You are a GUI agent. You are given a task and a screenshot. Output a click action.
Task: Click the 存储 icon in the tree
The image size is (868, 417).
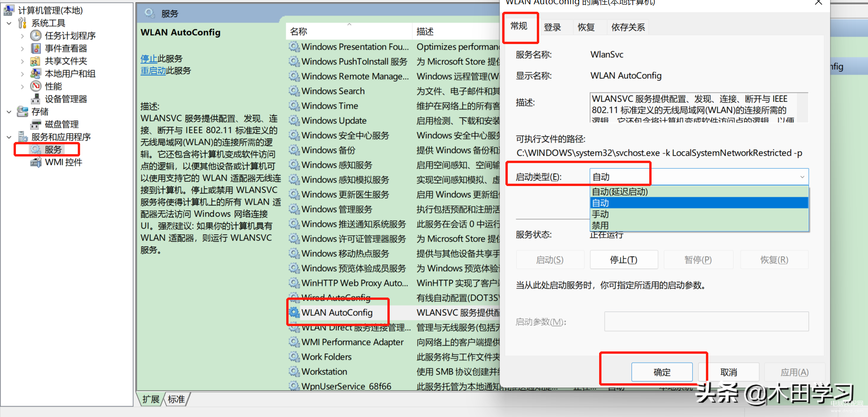coord(22,111)
